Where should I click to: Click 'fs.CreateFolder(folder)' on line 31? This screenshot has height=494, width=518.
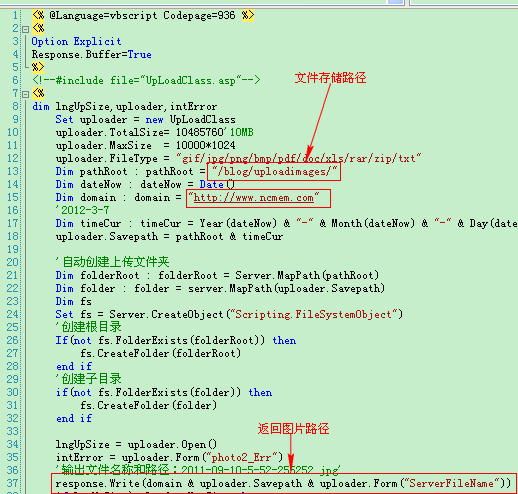coord(148,406)
